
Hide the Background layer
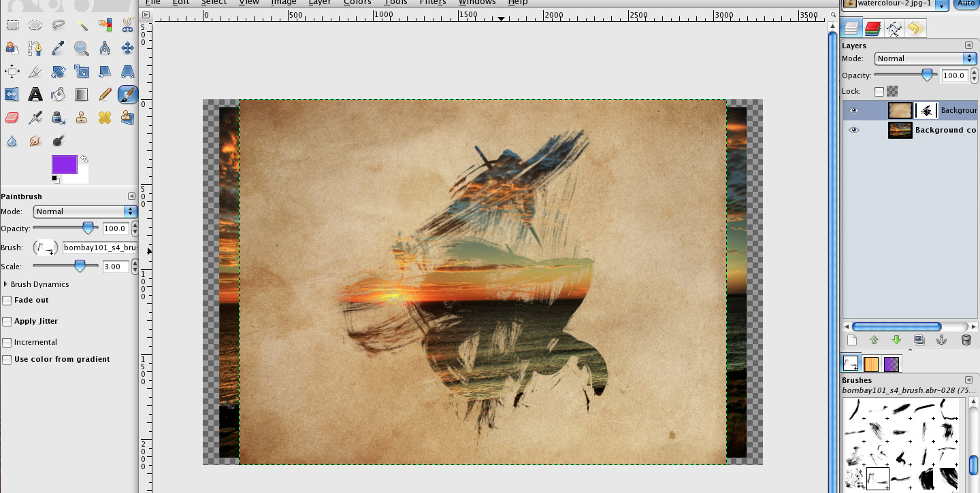[x=854, y=110]
